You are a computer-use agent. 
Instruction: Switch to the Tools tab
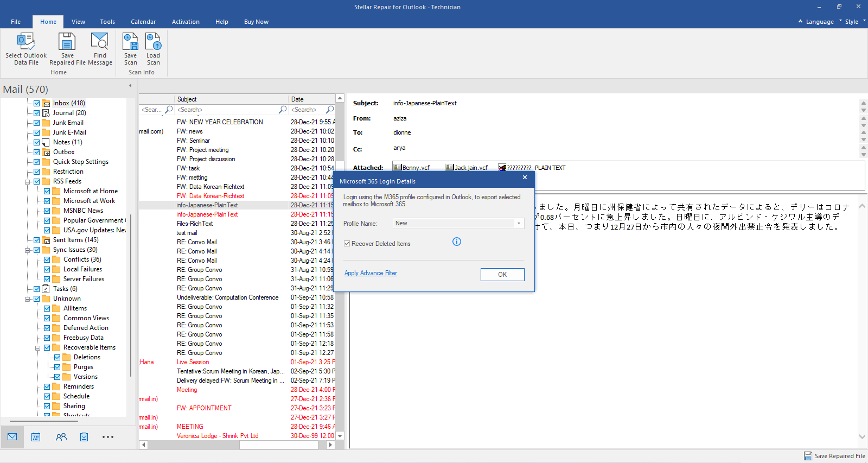pos(107,22)
